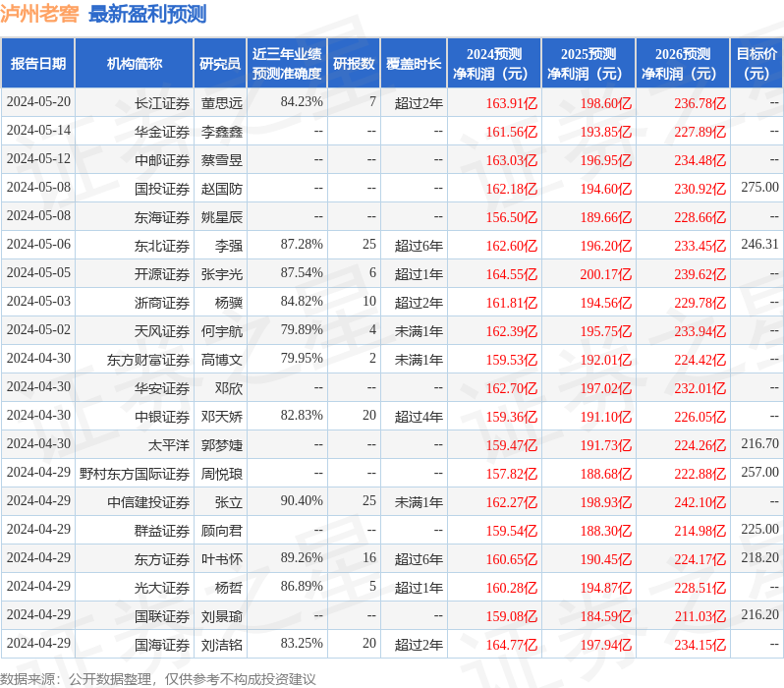Click target price 275.00
Viewport: 784px width, 688px height.
pyautogui.click(x=759, y=187)
